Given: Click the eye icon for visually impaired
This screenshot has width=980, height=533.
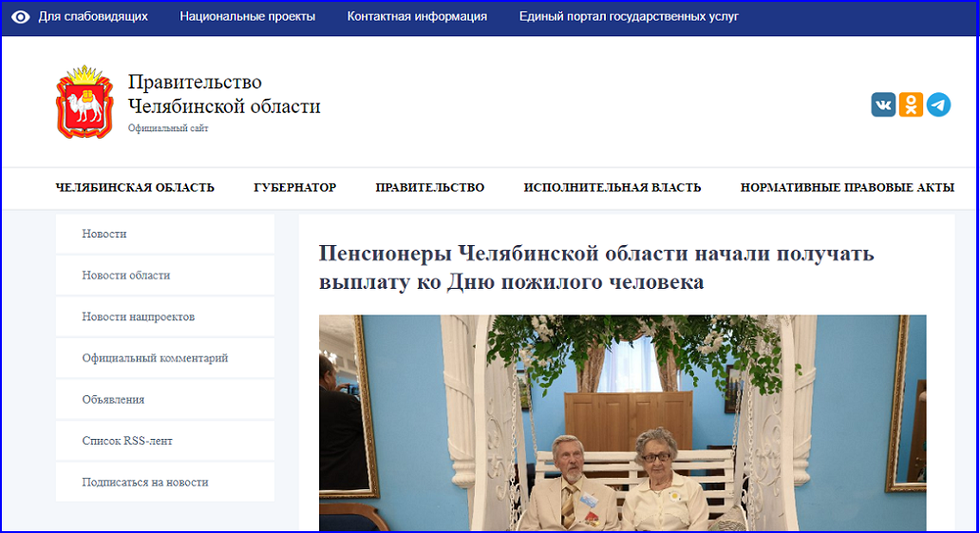Looking at the screenshot, I should tap(21, 17).
